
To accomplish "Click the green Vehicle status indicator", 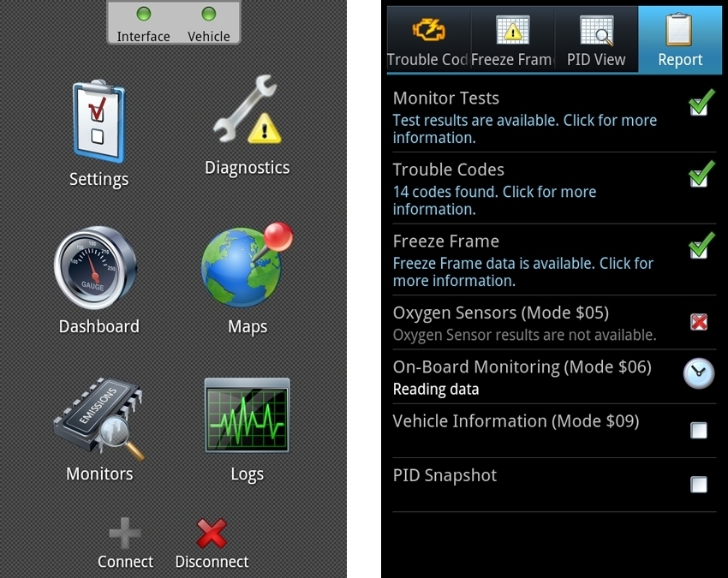I will (x=206, y=14).
